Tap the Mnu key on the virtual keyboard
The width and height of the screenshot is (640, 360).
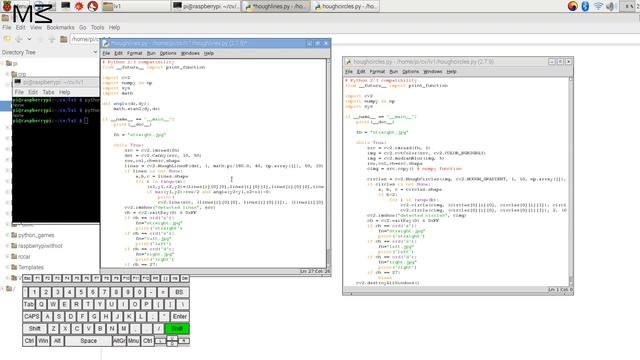click(x=133, y=341)
